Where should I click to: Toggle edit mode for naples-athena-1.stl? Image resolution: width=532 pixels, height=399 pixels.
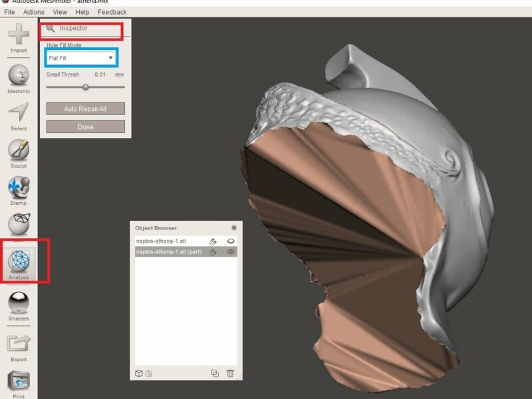point(213,240)
